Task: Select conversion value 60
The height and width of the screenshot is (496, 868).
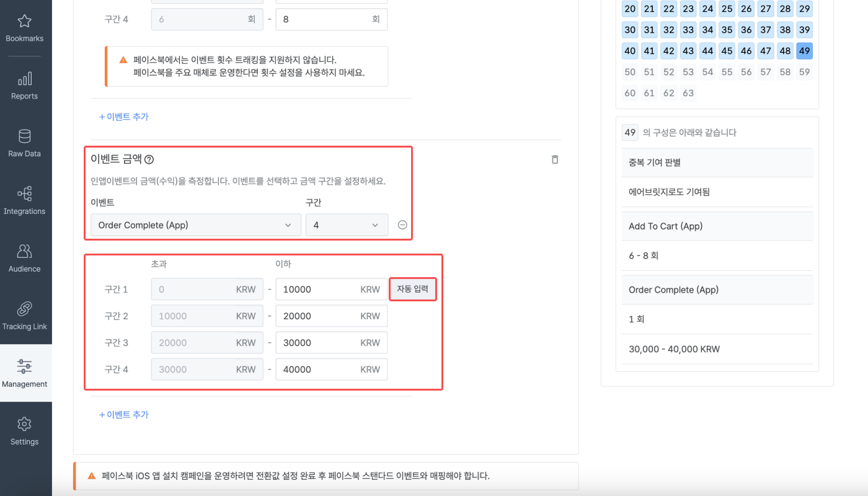Action: (630, 93)
